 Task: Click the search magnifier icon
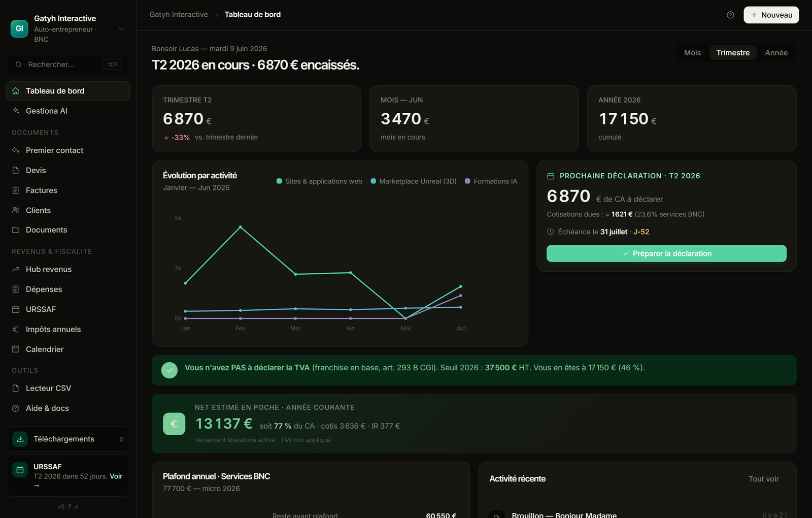tap(18, 64)
